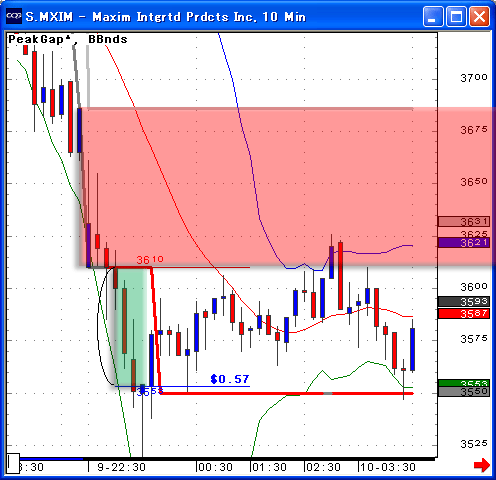
Task: Click the red scroll-right arrow icon
Action: [482, 465]
